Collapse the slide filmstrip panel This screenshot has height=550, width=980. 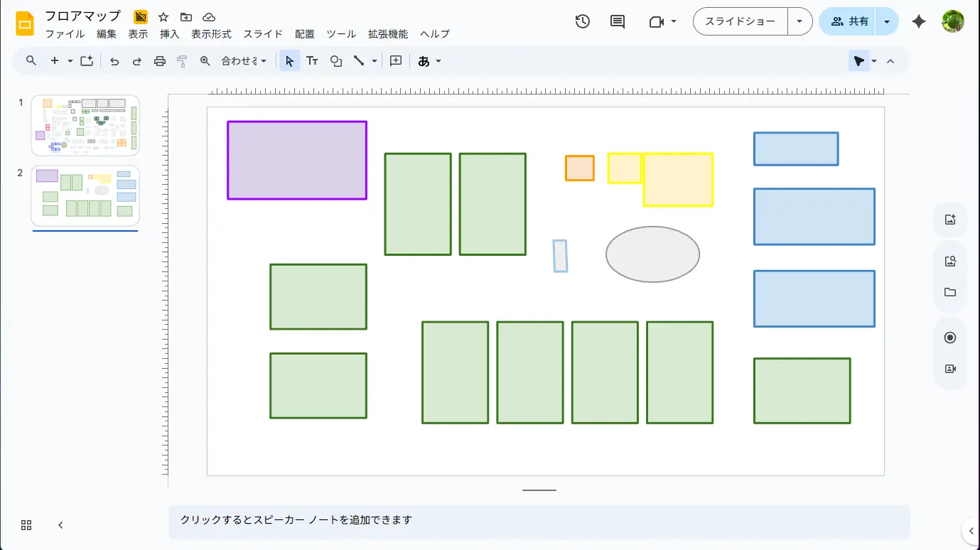60,525
